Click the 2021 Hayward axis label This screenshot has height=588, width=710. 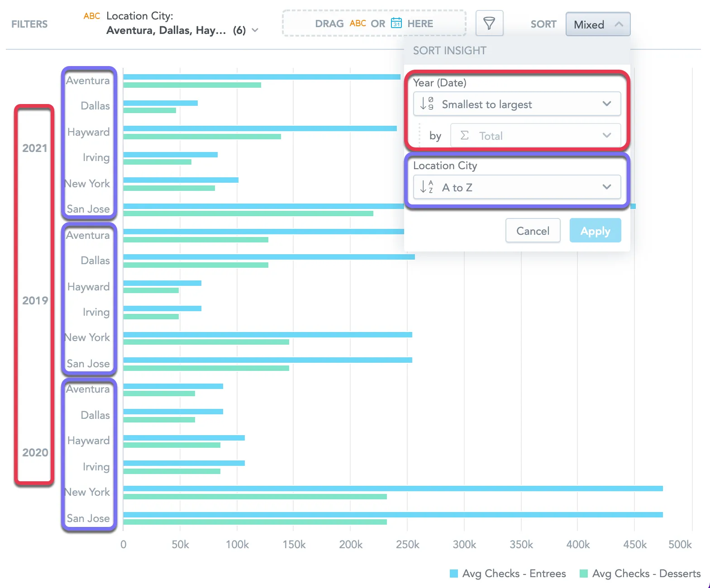pyautogui.click(x=89, y=132)
